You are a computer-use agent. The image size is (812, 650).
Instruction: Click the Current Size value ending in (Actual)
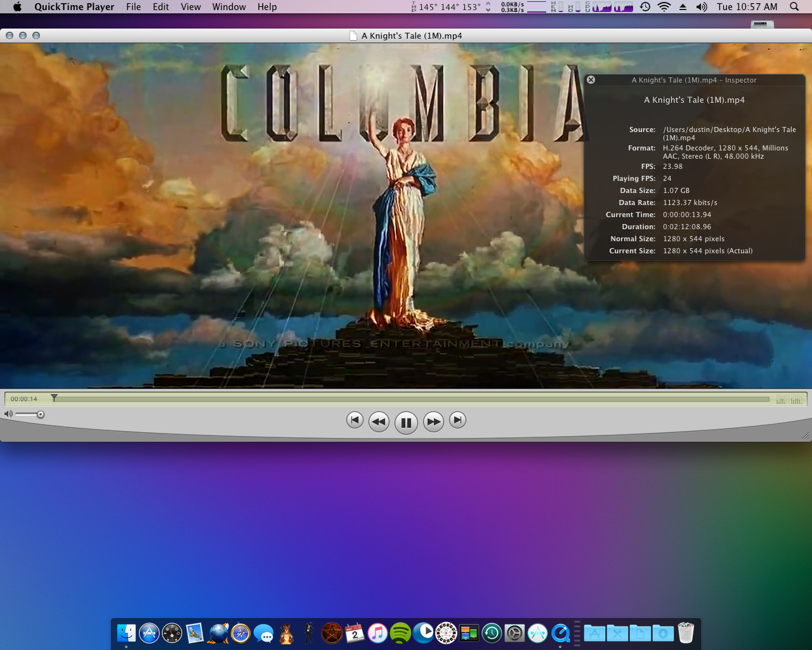tap(708, 251)
